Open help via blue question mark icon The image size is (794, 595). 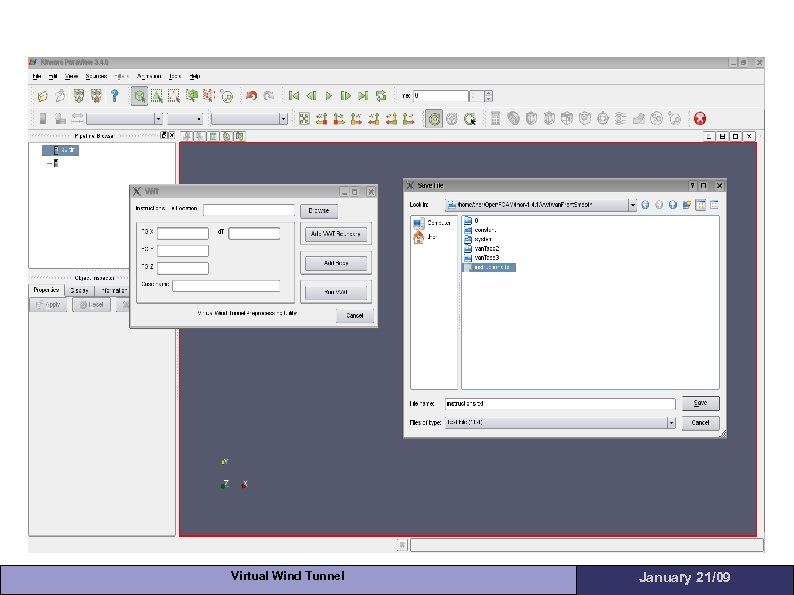(115, 96)
